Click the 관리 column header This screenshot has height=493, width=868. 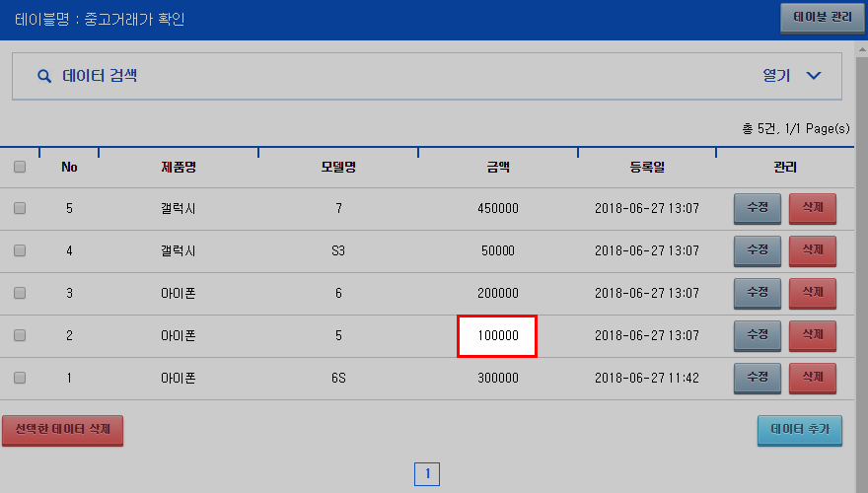tap(785, 167)
